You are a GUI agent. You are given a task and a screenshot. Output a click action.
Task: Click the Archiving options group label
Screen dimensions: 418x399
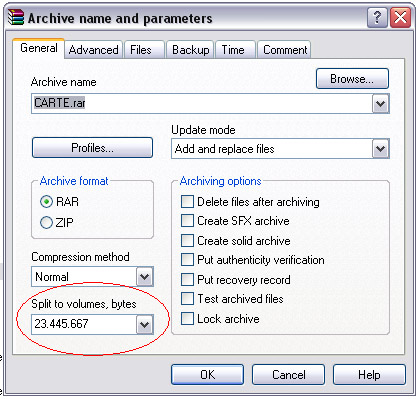[x=220, y=181]
